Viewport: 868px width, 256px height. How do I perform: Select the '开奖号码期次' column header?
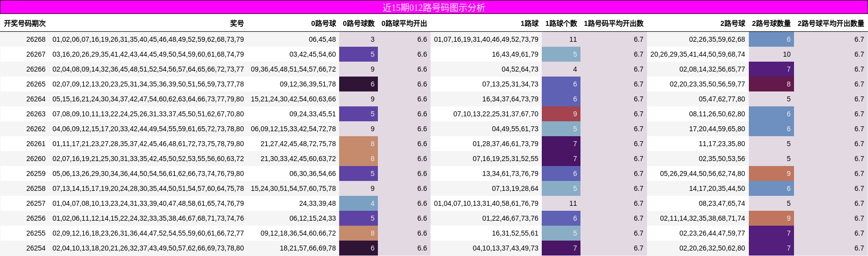tap(25, 23)
